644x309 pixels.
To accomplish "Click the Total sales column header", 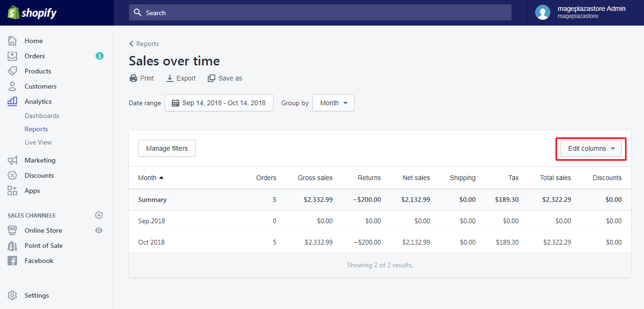I will [556, 178].
